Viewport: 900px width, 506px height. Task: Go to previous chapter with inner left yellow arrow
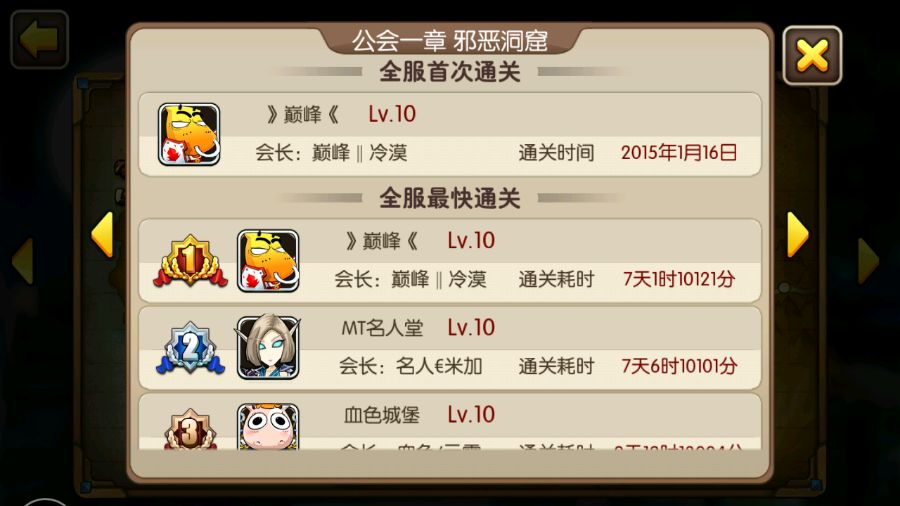[102, 235]
